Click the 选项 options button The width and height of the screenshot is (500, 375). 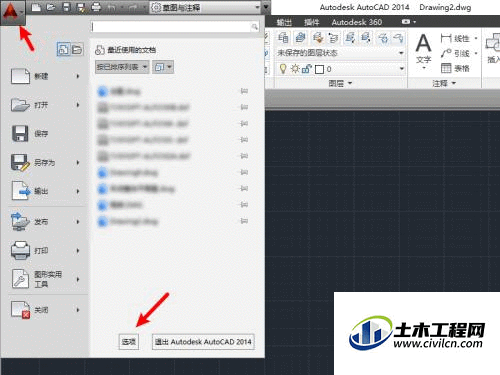[129, 342]
